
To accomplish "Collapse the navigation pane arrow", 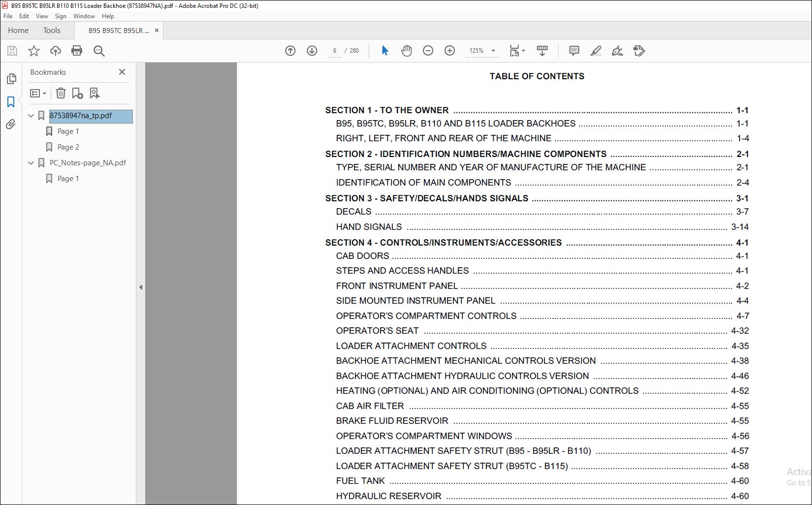I will (x=141, y=287).
